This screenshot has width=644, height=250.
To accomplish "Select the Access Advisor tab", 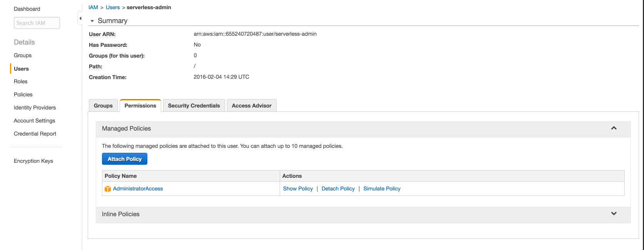I will 252,106.
